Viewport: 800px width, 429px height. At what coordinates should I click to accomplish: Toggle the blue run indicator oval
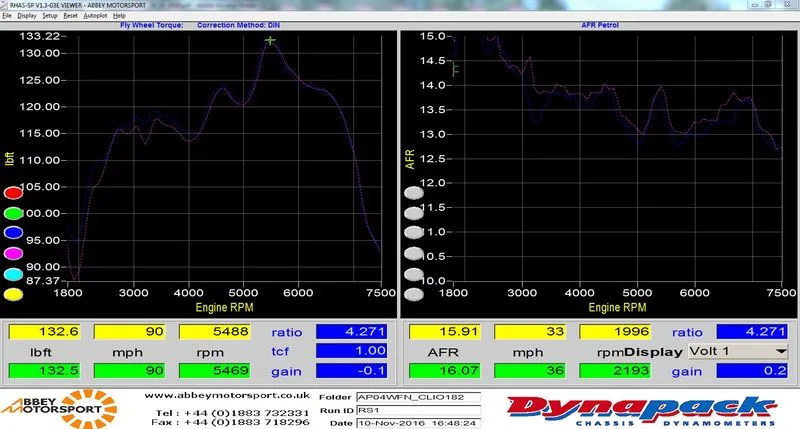(x=13, y=233)
